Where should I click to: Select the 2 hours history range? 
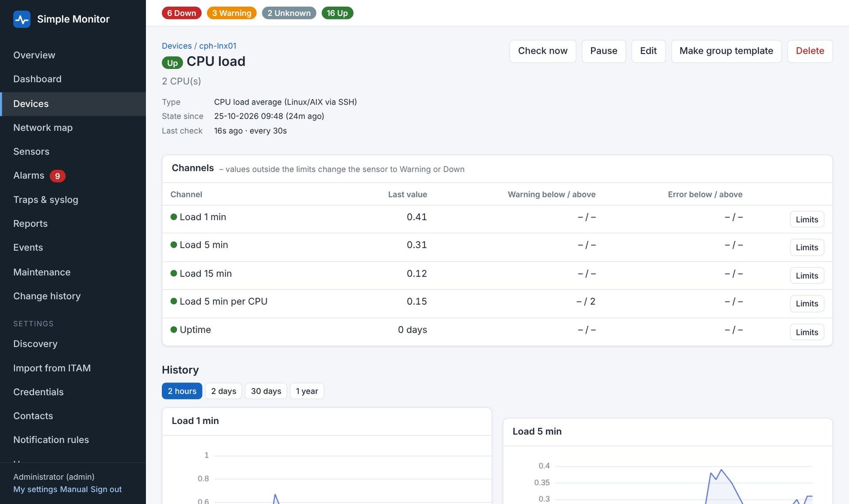coord(182,391)
